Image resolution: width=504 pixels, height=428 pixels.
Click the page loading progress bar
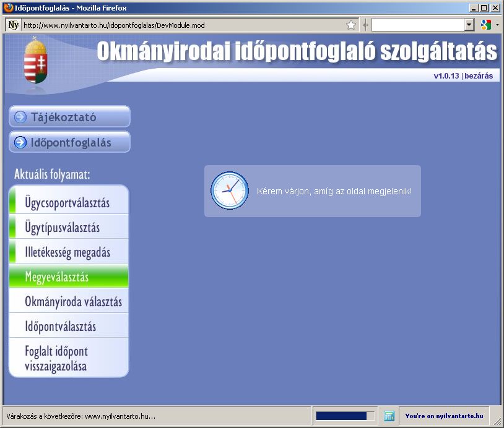pyautogui.click(x=345, y=416)
